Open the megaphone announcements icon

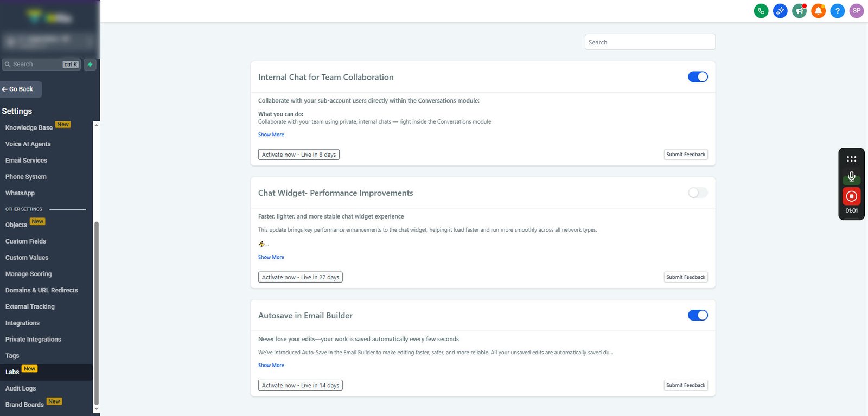coord(799,10)
